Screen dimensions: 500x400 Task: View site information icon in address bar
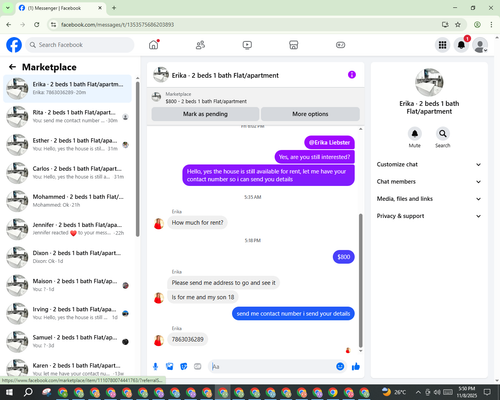coord(53,25)
